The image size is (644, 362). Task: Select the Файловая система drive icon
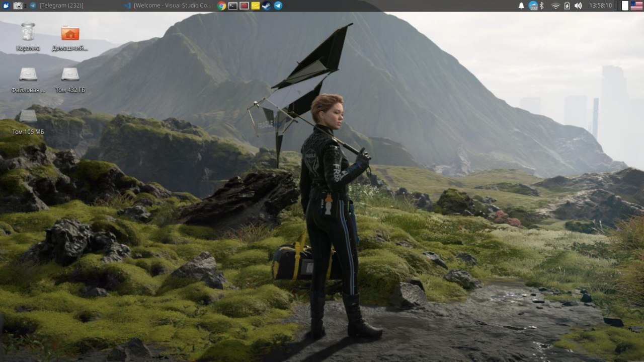(28, 80)
